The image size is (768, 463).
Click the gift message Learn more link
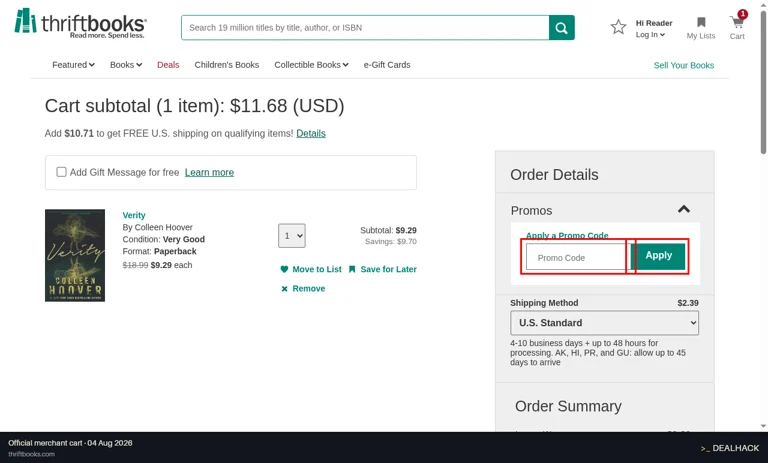pos(209,172)
